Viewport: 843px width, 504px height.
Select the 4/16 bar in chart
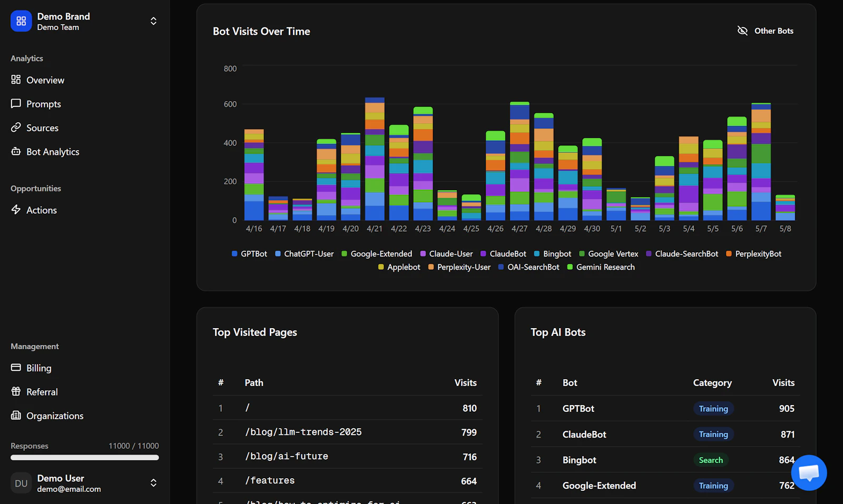pos(254,175)
